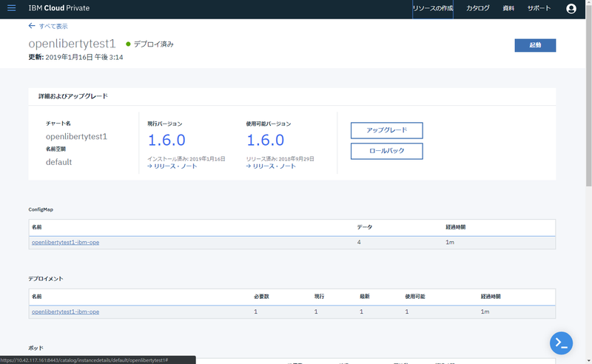Click the IBM Cloud Private logo title
Screen dimensions: 592x364
pyautogui.click(x=59, y=8)
